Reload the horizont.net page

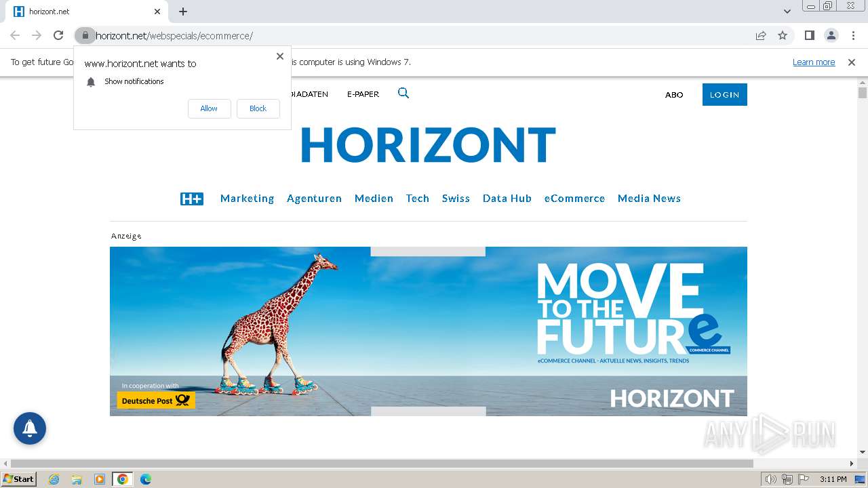(x=58, y=35)
